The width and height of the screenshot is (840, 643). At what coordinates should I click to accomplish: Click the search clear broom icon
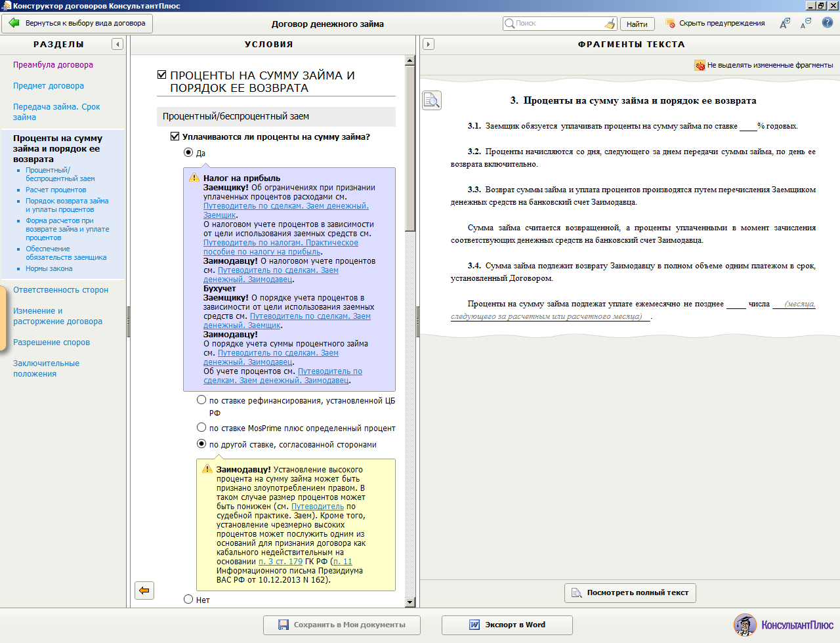click(x=610, y=24)
